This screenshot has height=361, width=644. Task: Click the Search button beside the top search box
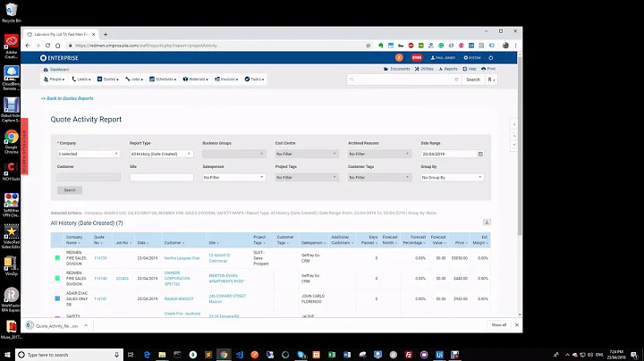tap(473, 80)
